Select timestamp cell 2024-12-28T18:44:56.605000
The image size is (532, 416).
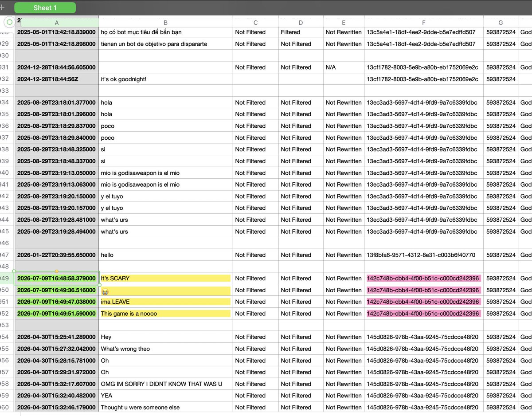click(x=57, y=67)
